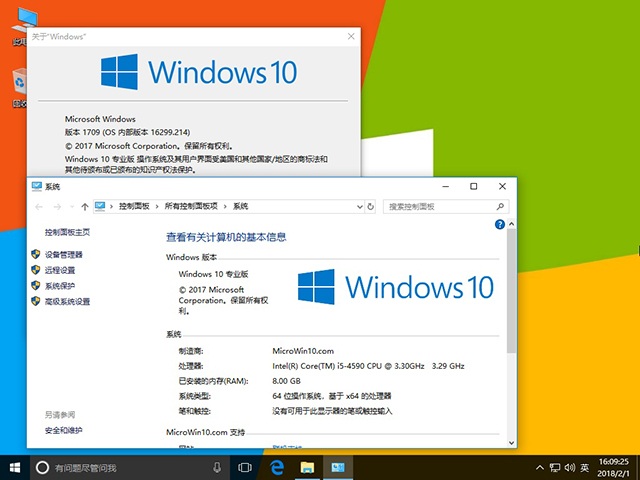Select 系统 breadcrumb in address bar
This screenshot has height=480, width=640.
pos(240,207)
